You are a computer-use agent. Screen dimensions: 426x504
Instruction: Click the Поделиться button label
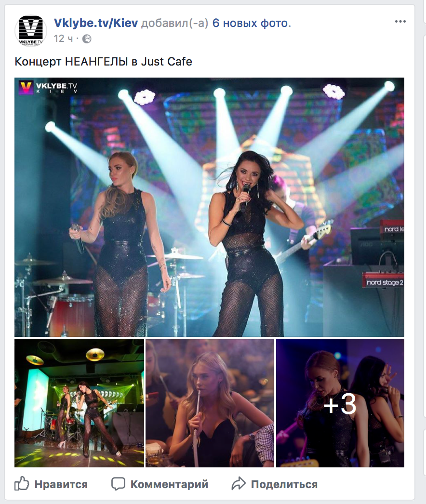click(x=284, y=484)
